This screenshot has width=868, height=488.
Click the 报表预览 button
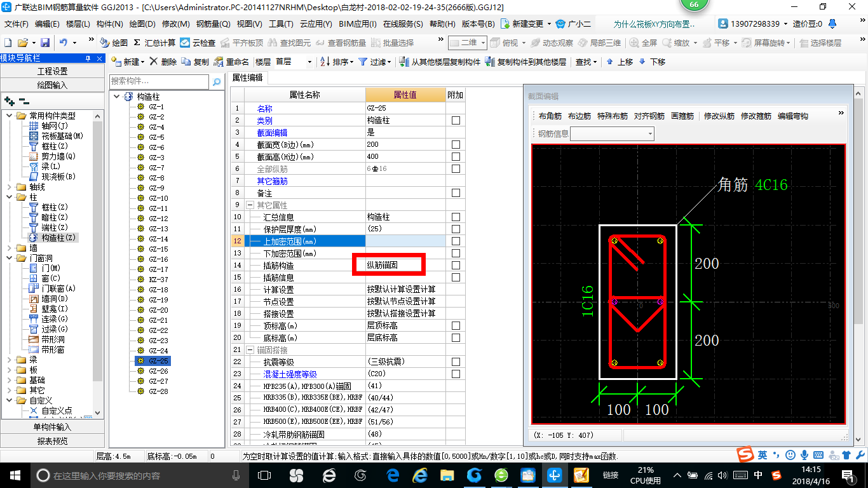(52, 441)
